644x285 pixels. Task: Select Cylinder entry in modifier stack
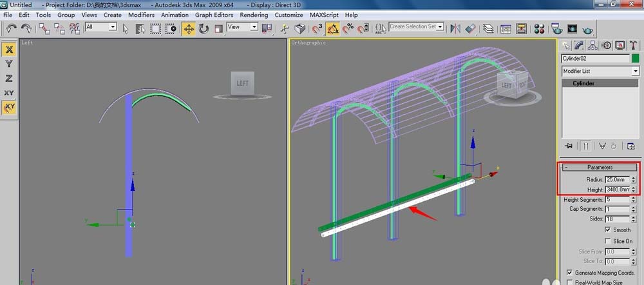tap(600, 83)
